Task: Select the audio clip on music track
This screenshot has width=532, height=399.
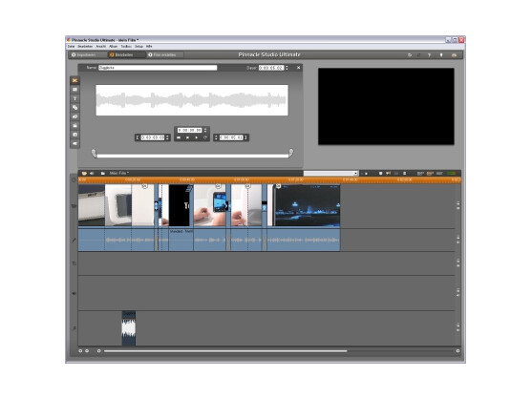Action: 129,328
